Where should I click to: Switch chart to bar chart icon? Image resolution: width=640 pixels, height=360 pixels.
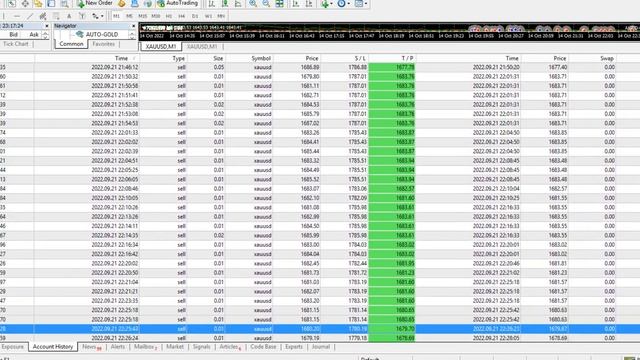coord(211,4)
